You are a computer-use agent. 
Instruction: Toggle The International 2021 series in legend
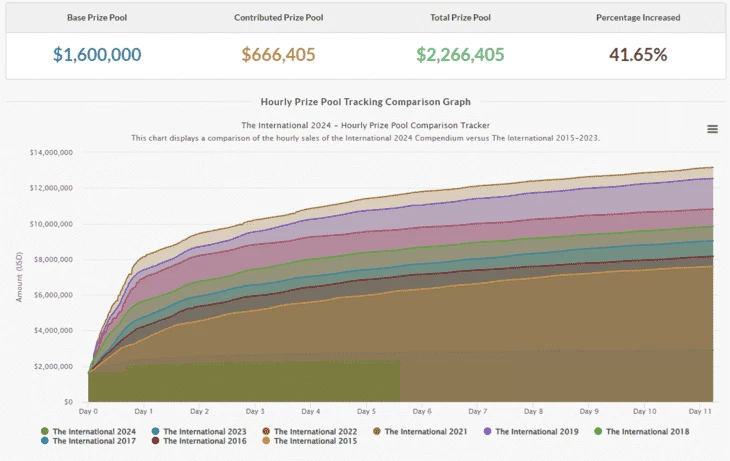[420, 431]
